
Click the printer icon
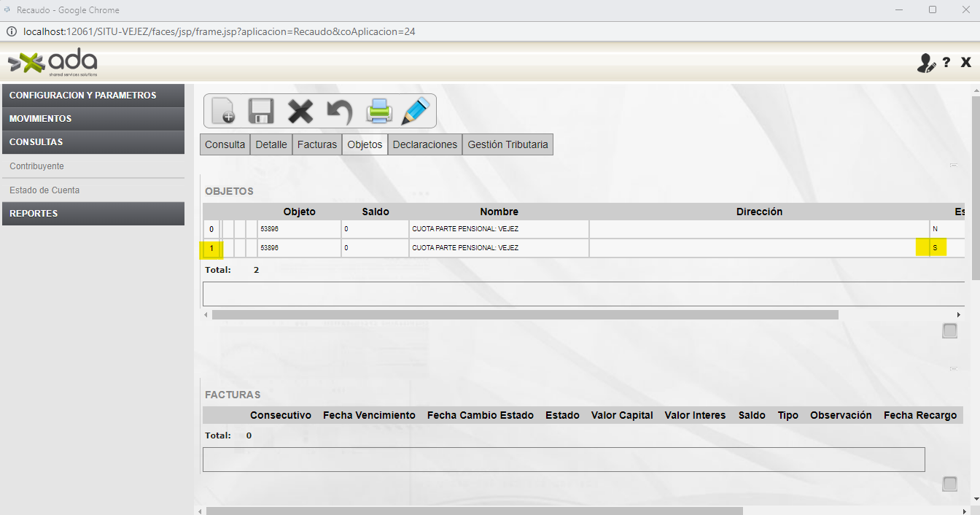point(379,111)
